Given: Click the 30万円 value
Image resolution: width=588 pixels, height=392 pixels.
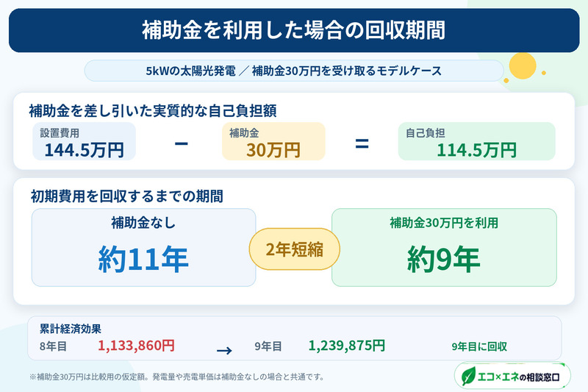Looking at the screenshot, I should click(273, 150).
